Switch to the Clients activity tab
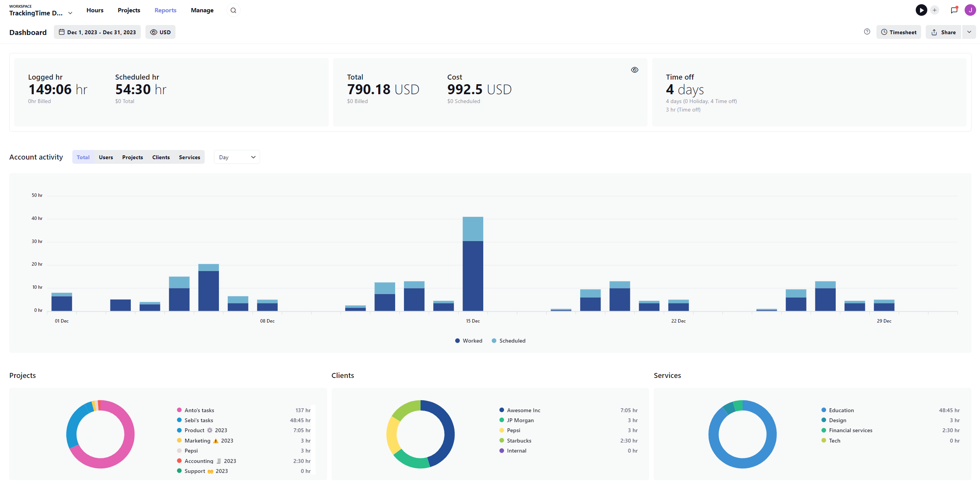The width and height of the screenshot is (980, 486). pyautogui.click(x=161, y=157)
